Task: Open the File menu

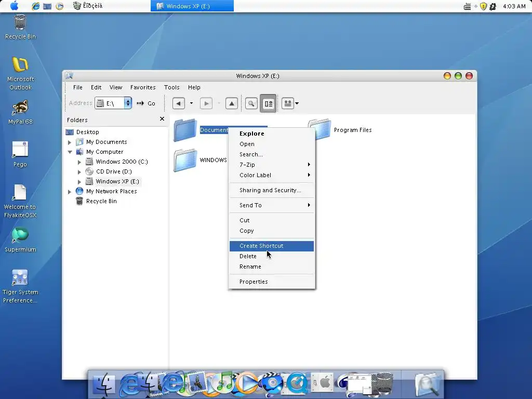Action: click(x=78, y=87)
